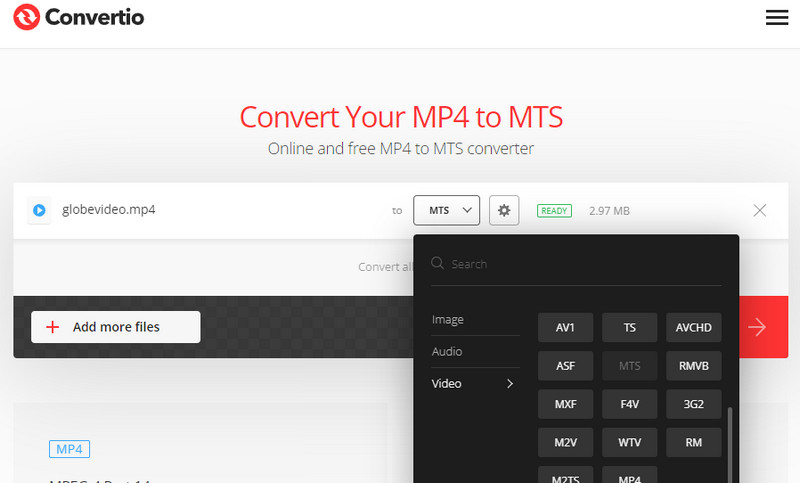Screen dimensions: 800x483
Task: Choose AV1 output format
Action: (x=565, y=327)
